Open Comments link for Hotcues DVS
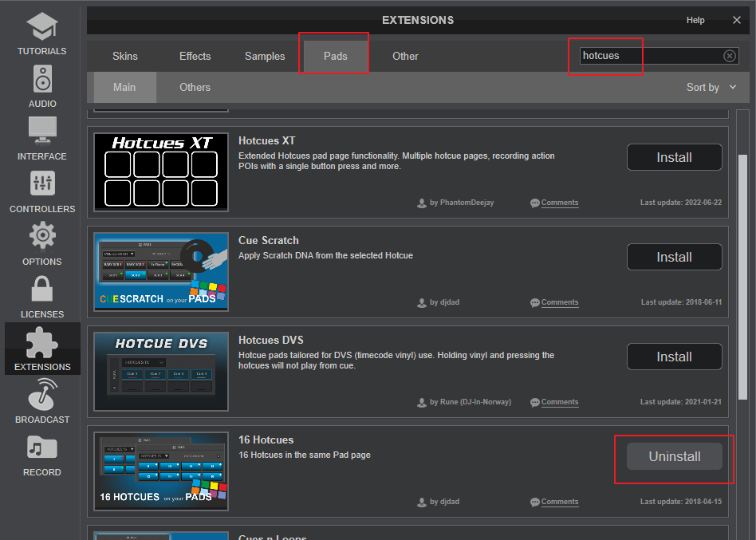This screenshot has height=540, width=756. click(560, 402)
